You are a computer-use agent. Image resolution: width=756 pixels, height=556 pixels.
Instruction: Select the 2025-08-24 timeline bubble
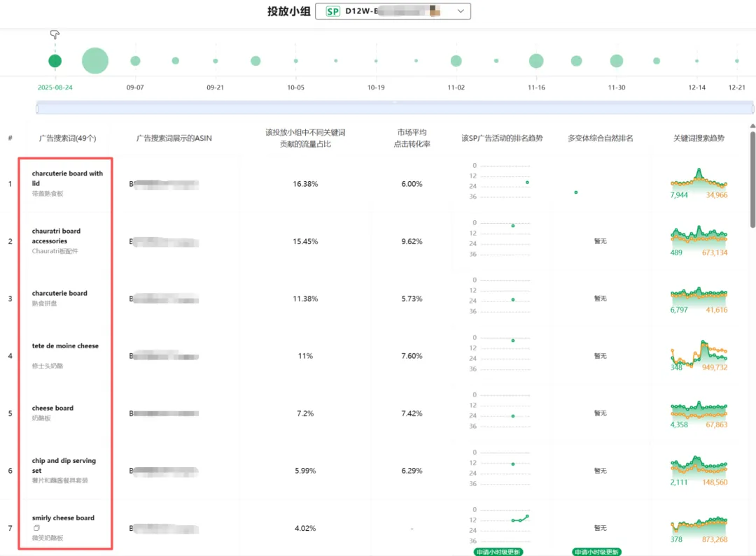pyautogui.click(x=55, y=61)
